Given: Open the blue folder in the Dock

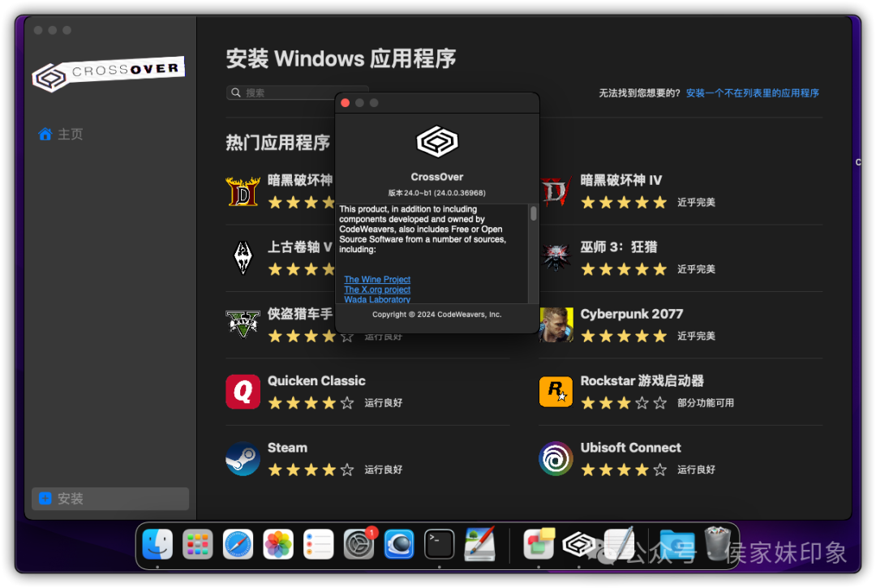Looking at the screenshot, I should (677, 544).
